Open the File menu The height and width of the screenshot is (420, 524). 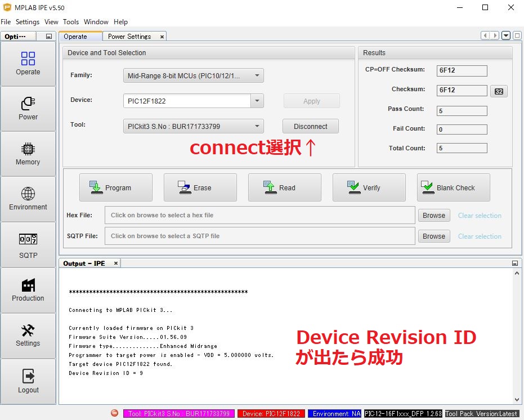tap(6, 22)
